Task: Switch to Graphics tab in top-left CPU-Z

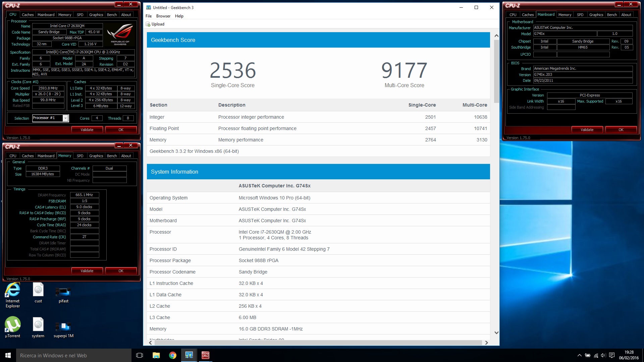Action: 96,15
